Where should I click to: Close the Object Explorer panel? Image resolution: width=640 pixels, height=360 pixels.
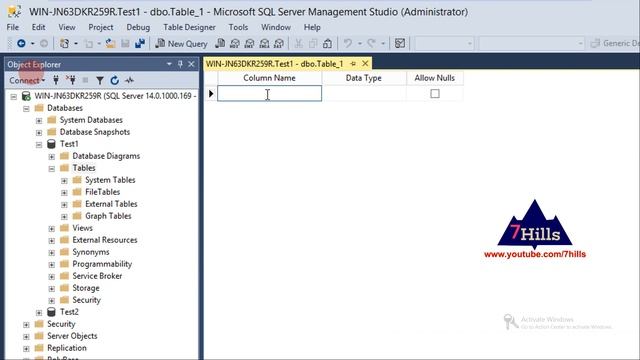(x=191, y=64)
